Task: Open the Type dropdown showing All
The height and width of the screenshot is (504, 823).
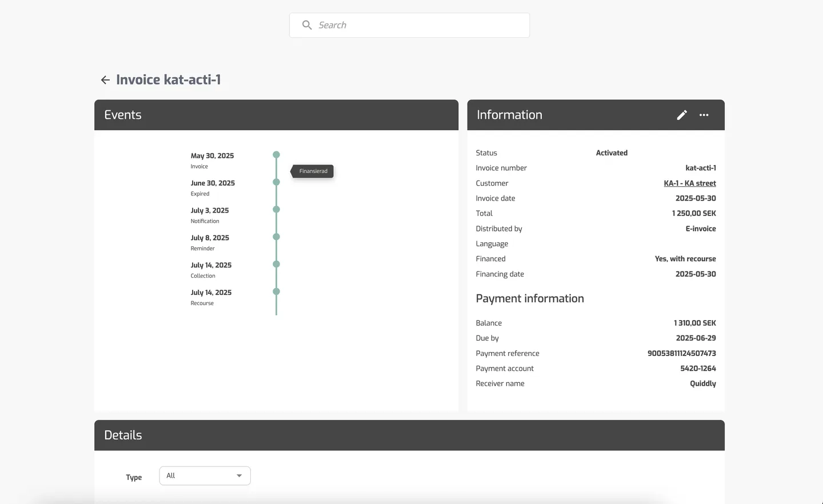Action: (205, 475)
